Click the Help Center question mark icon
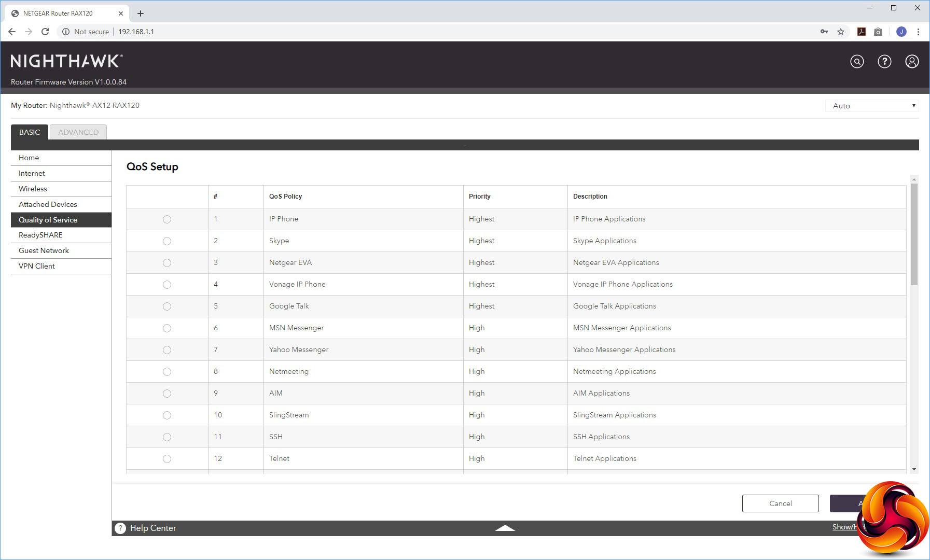This screenshot has height=560, width=930. click(120, 528)
